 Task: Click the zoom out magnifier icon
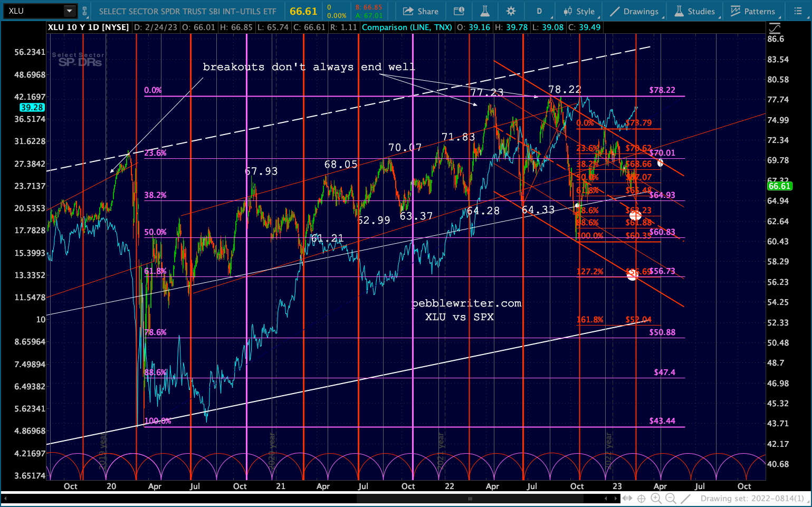(671, 499)
